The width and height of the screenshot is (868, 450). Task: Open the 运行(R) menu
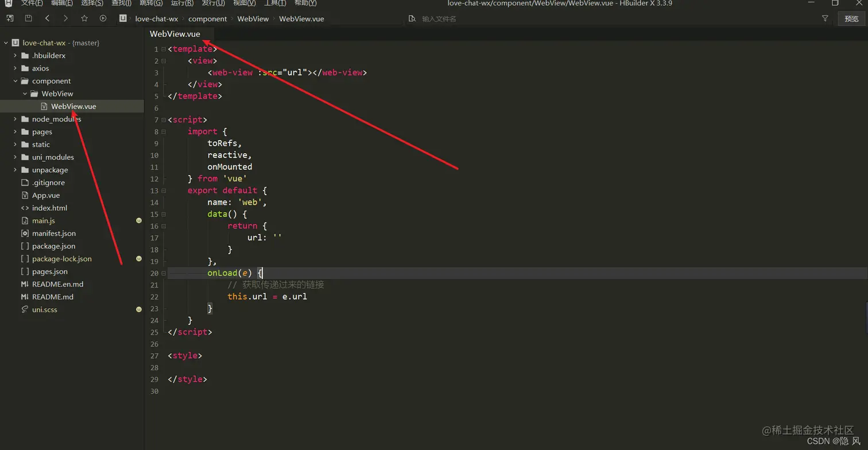point(182,3)
